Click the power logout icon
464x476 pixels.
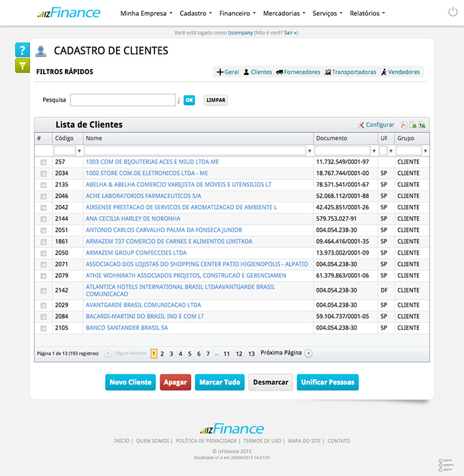click(453, 13)
